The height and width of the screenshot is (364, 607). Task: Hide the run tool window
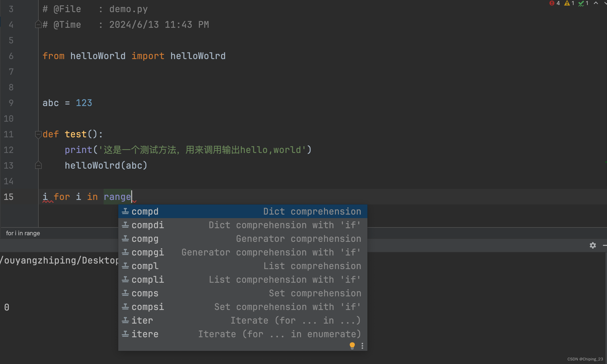(x=605, y=245)
